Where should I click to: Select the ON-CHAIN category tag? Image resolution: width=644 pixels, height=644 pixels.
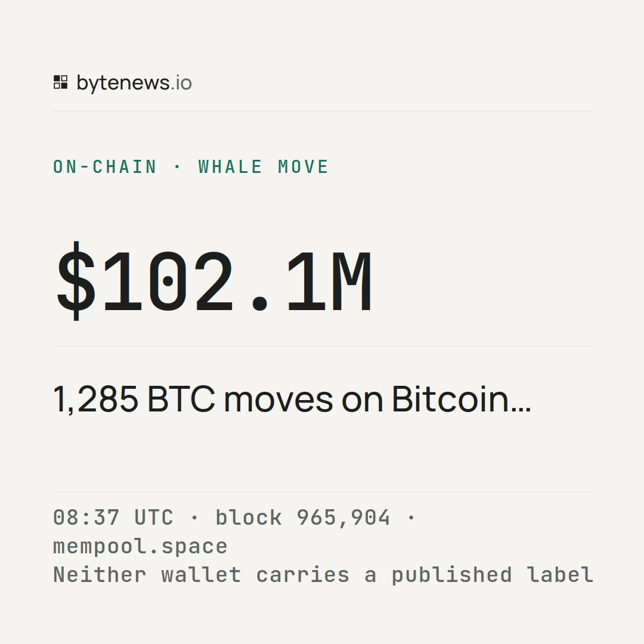point(105,167)
